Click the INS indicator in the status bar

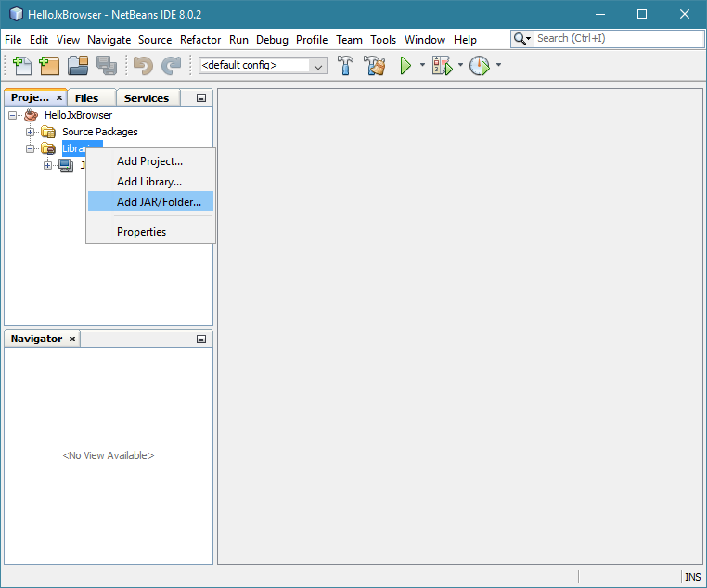pos(692,577)
